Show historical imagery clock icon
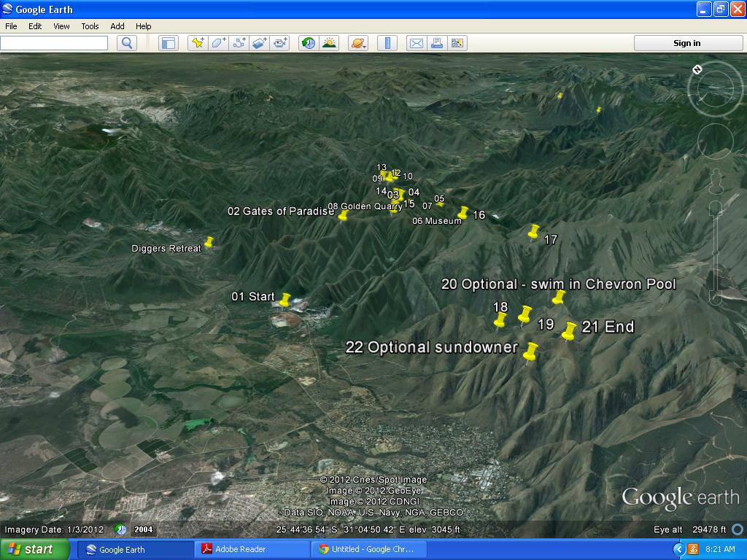The height and width of the screenshot is (560, 747). click(x=309, y=43)
